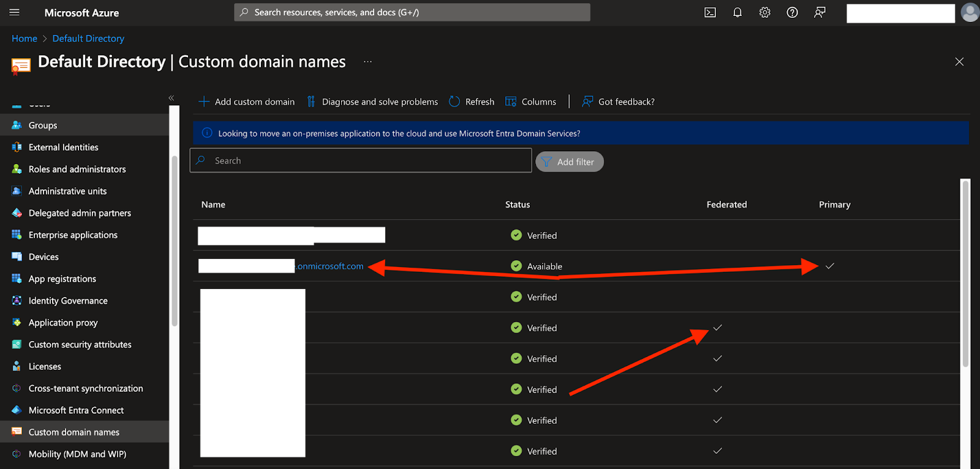Sort by Primary column header
The image size is (980, 469).
click(834, 204)
